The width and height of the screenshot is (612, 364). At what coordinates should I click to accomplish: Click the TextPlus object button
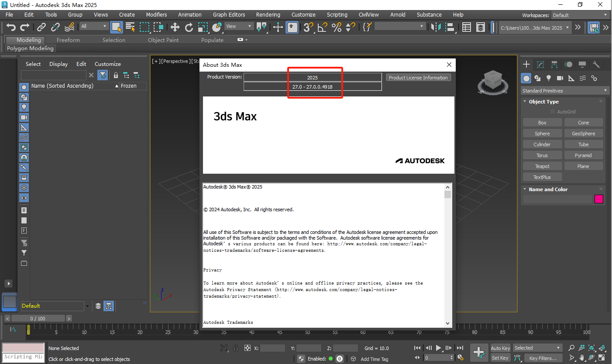pyautogui.click(x=542, y=177)
